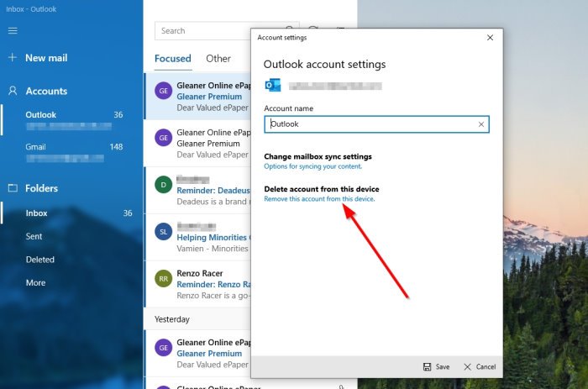Click the GE avatar of first email
This screenshot has width=588, height=389.
(164, 91)
